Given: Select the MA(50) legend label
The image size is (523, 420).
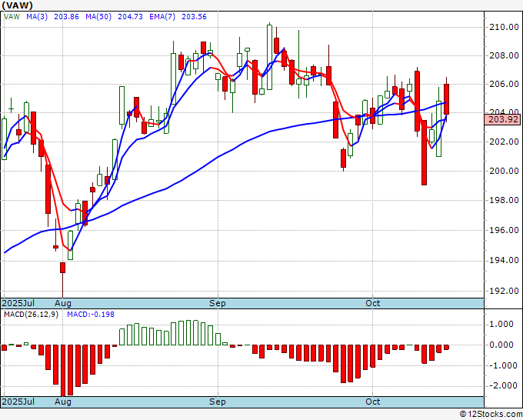Looking at the screenshot, I should 98,17.
